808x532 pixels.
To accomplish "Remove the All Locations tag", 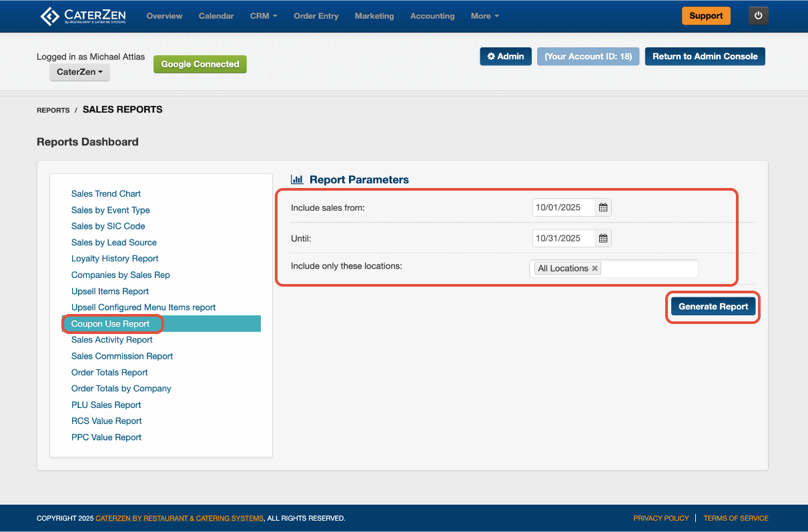I will 594,269.
